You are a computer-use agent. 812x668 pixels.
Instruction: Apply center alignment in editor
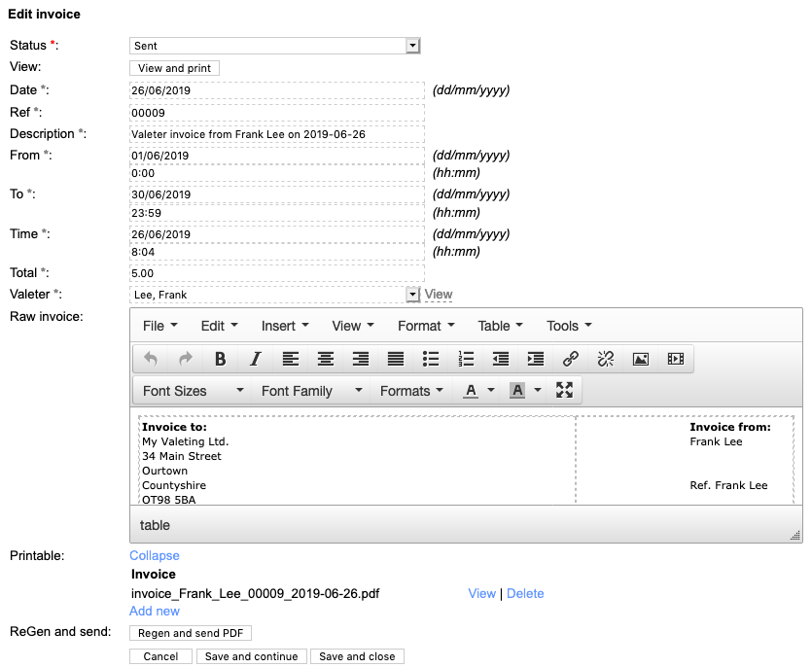tap(326, 359)
